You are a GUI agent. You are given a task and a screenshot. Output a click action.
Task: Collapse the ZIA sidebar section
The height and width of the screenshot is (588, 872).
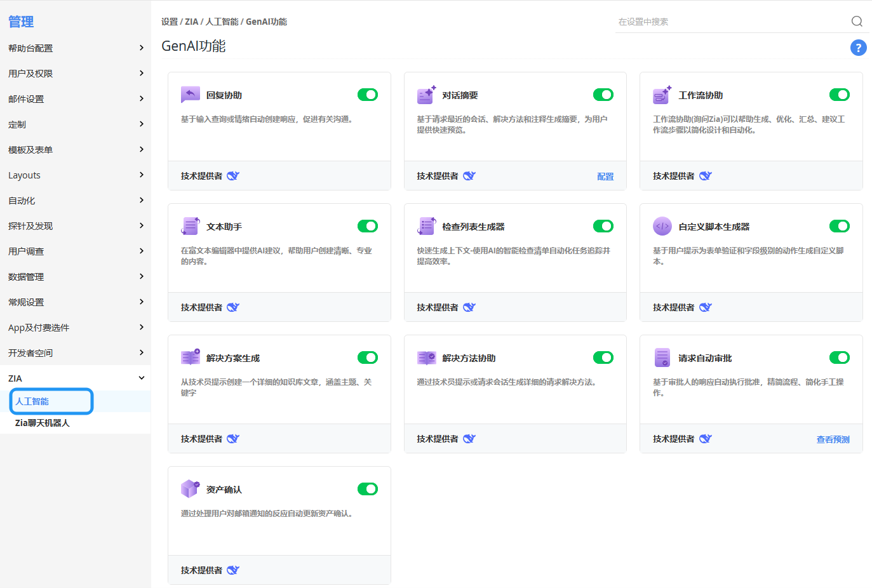pyautogui.click(x=75, y=378)
